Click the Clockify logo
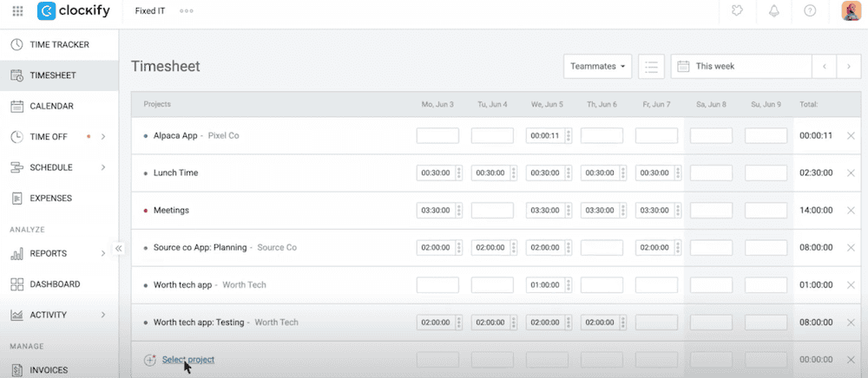Viewport: 868px width, 378px height. pyautogui.click(x=74, y=10)
